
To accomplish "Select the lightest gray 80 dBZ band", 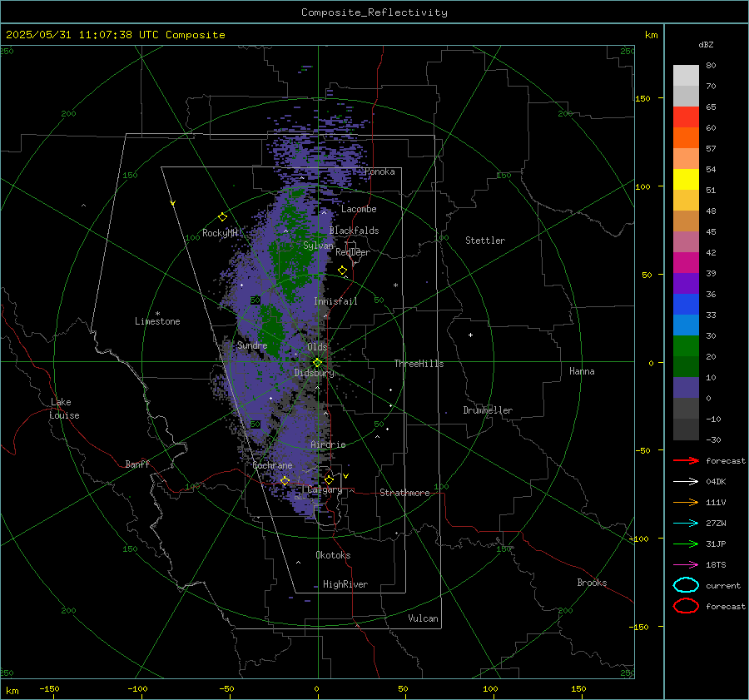I will pyautogui.click(x=686, y=75).
